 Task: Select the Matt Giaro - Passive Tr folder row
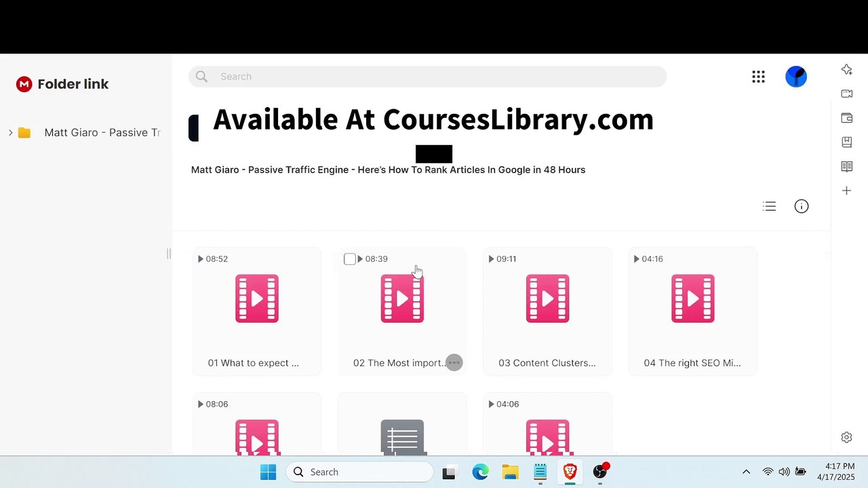[85, 133]
